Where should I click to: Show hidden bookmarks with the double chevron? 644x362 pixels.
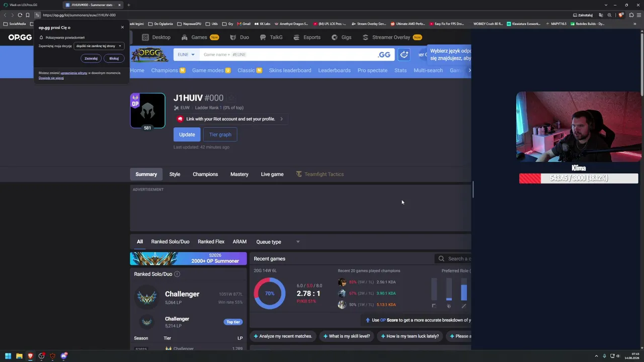pyautogui.click(x=635, y=24)
